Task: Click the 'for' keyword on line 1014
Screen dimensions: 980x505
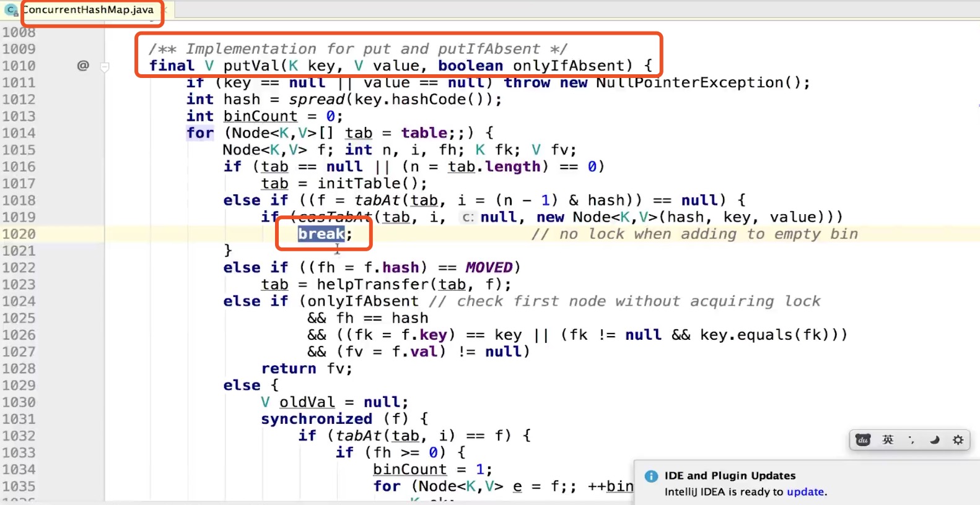Action: [x=200, y=132]
